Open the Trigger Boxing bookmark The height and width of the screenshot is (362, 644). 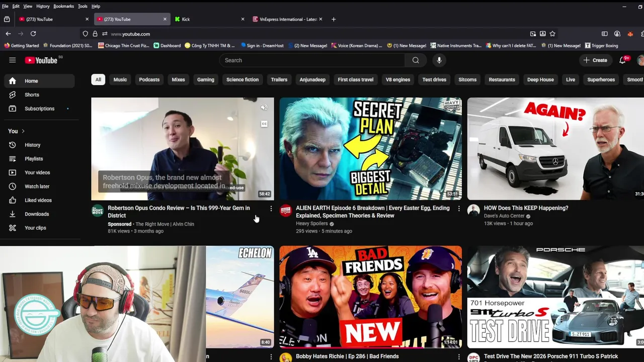601,46
